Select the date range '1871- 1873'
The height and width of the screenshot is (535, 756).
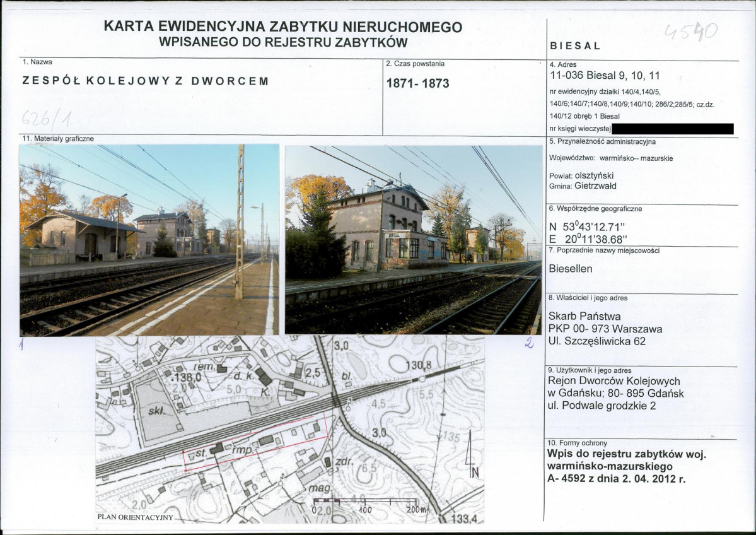(x=417, y=83)
